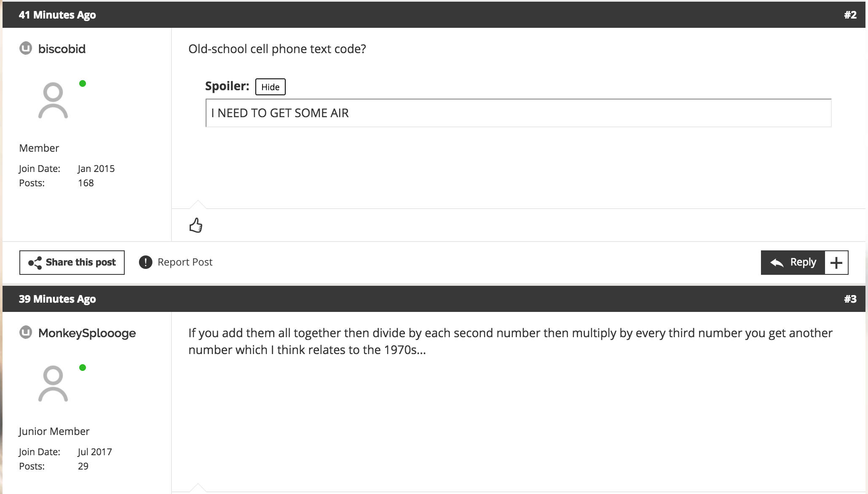Click biscobid's green online status dot
The width and height of the screenshot is (868, 494).
[x=83, y=83]
